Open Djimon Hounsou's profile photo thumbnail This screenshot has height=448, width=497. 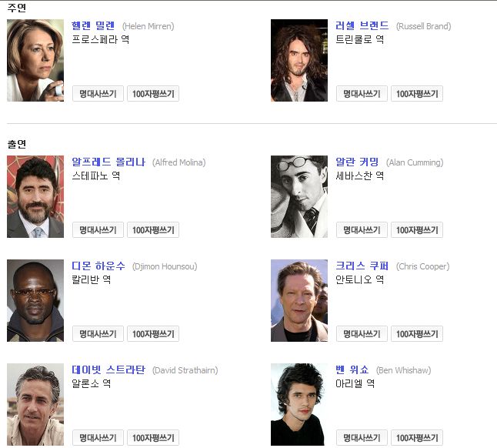pos(35,300)
